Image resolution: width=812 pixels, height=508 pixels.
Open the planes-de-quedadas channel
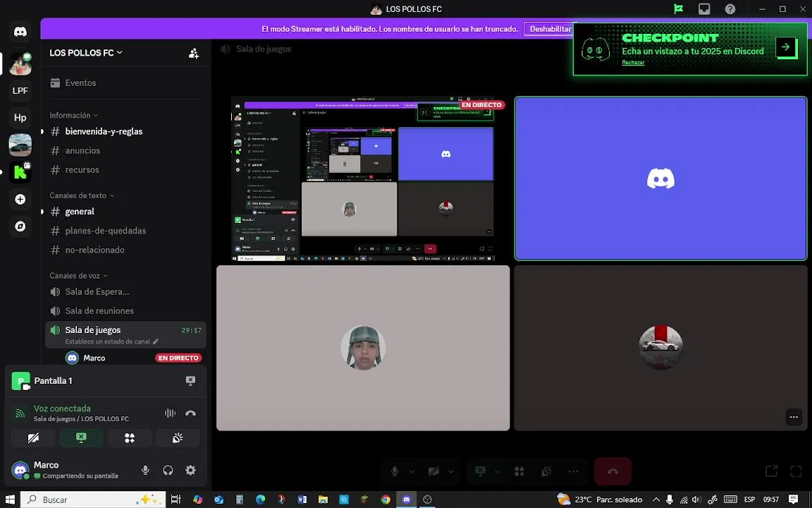(126, 231)
